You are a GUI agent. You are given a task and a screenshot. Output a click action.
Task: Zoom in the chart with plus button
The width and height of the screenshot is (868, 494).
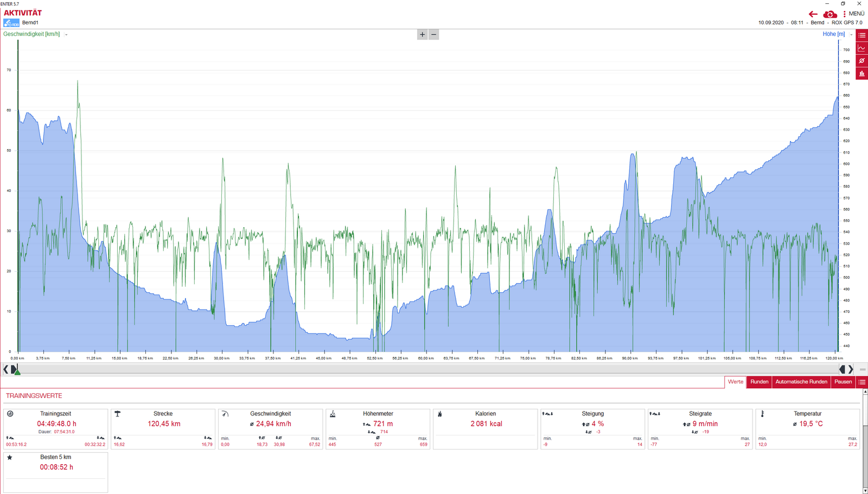(x=423, y=35)
